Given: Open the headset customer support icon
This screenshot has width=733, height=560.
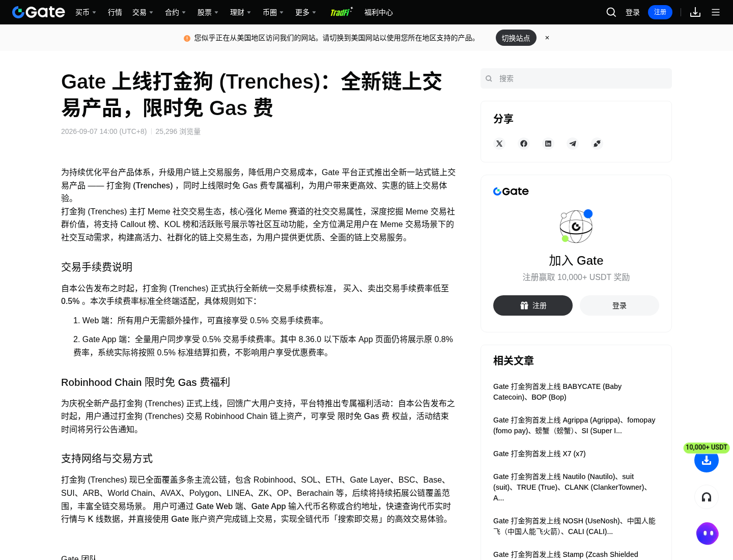Looking at the screenshot, I should tap(707, 497).
